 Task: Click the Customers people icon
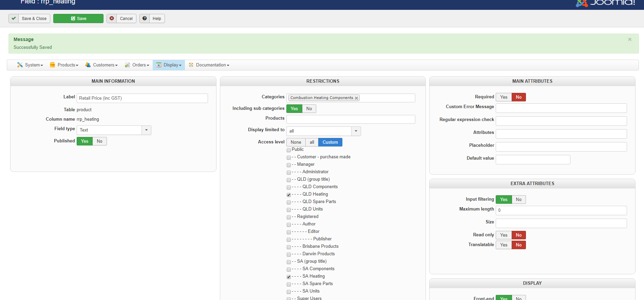[88, 65]
